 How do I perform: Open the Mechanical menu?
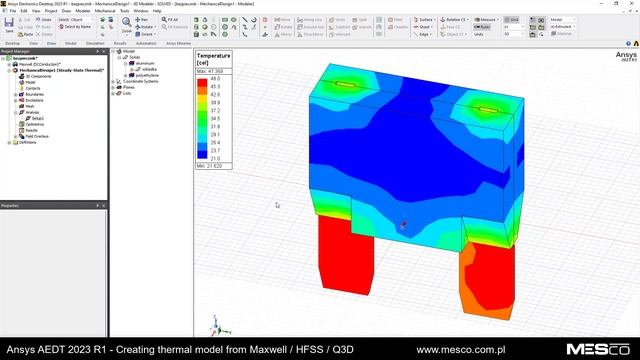105,11
